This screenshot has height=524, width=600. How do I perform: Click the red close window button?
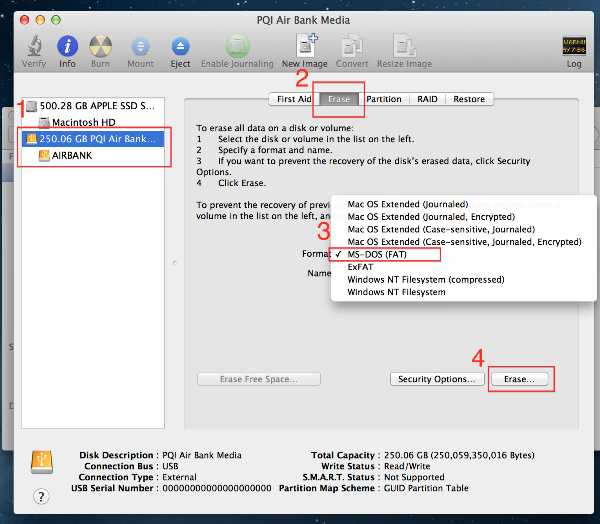pyautogui.click(x=25, y=20)
